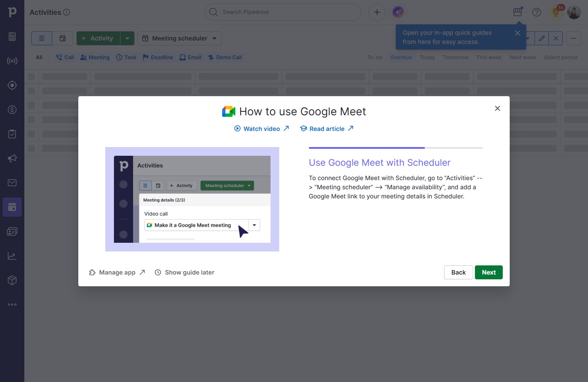Image resolution: width=588 pixels, height=382 pixels.
Task: Show activities for This week
Action: point(489,57)
